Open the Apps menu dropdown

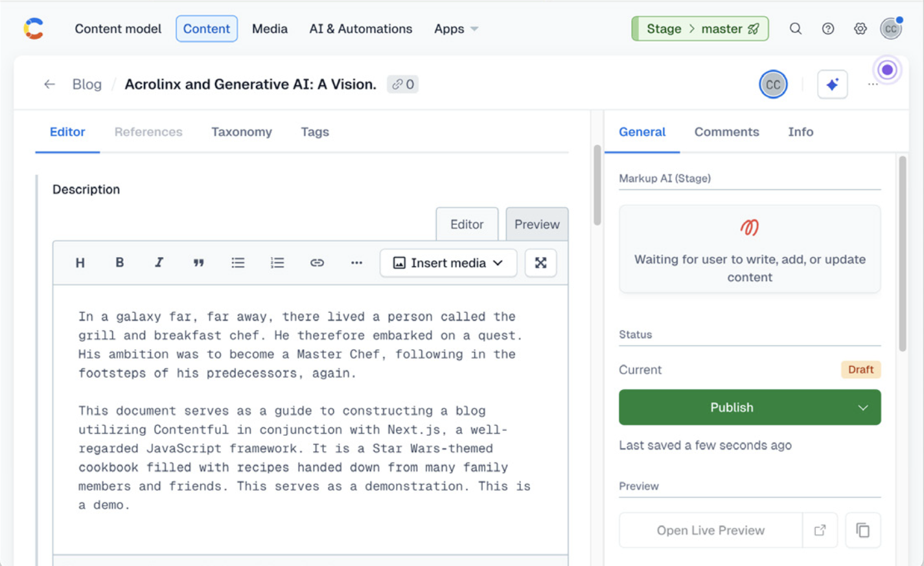(x=456, y=28)
